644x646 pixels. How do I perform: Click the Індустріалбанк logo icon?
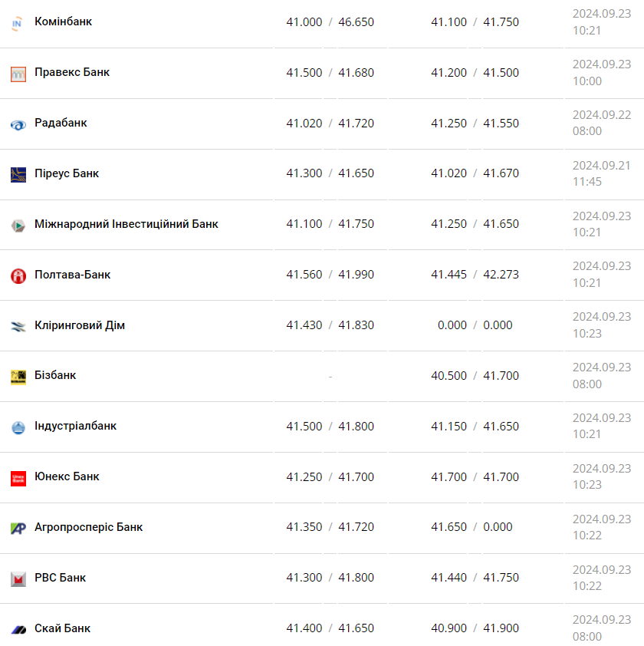point(18,427)
